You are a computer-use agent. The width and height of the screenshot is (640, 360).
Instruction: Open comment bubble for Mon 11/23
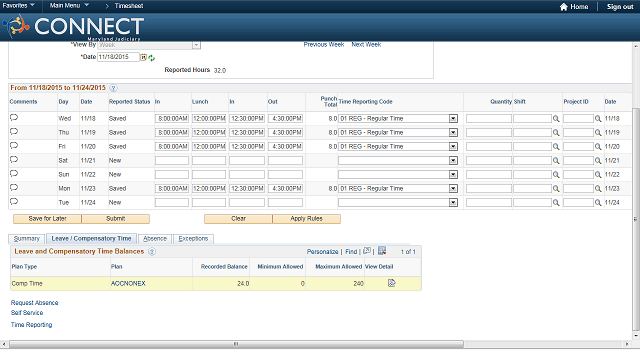[x=14, y=188]
